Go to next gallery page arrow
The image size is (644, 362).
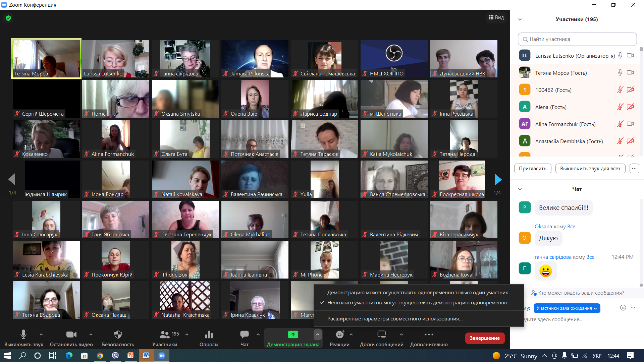(x=498, y=180)
